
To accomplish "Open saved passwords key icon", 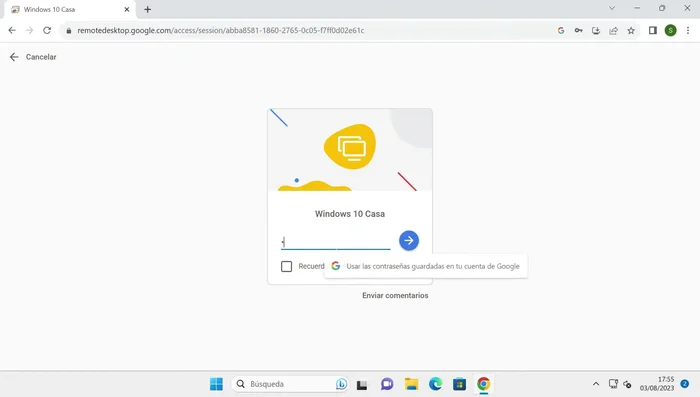I will (579, 30).
